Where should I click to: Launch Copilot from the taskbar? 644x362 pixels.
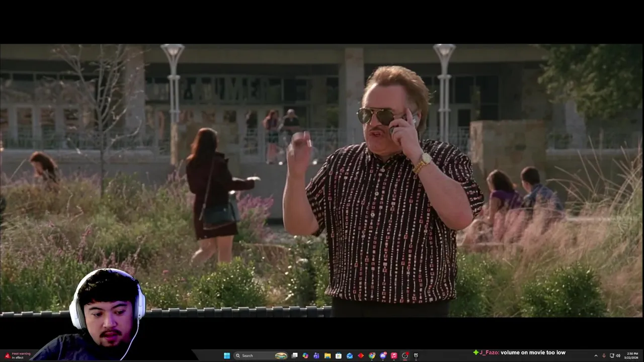[305, 355]
